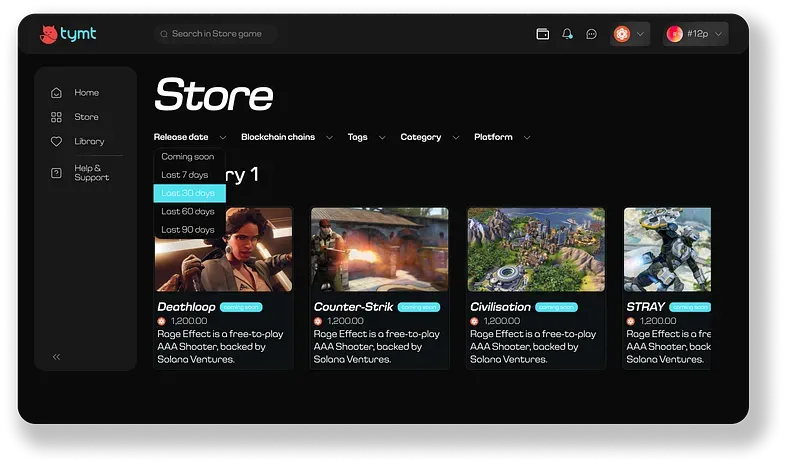Go to Home in sidebar
Viewport: 786px width, 465px height.
[x=87, y=93]
